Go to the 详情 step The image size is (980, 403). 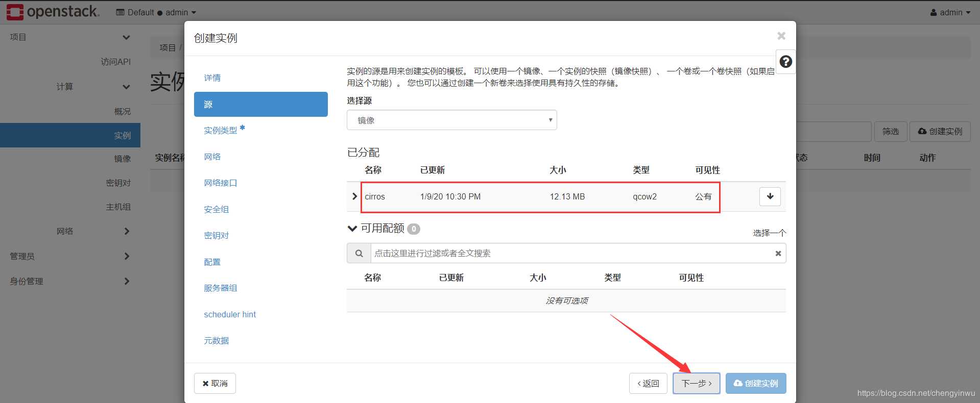coord(212,78)
